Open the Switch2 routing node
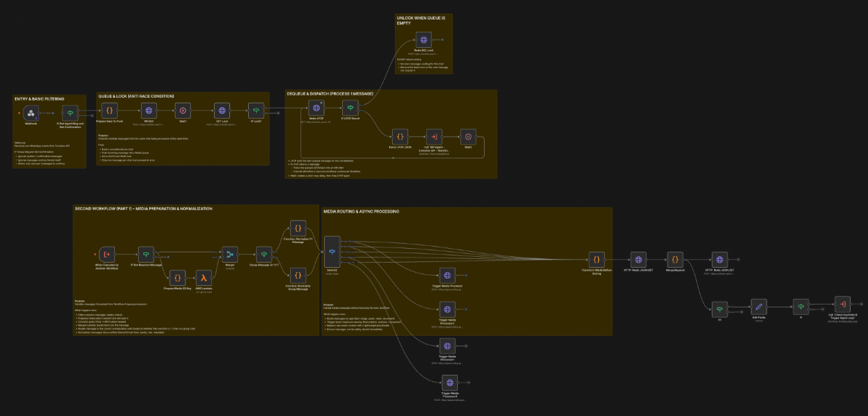 [x=333, y=252]
